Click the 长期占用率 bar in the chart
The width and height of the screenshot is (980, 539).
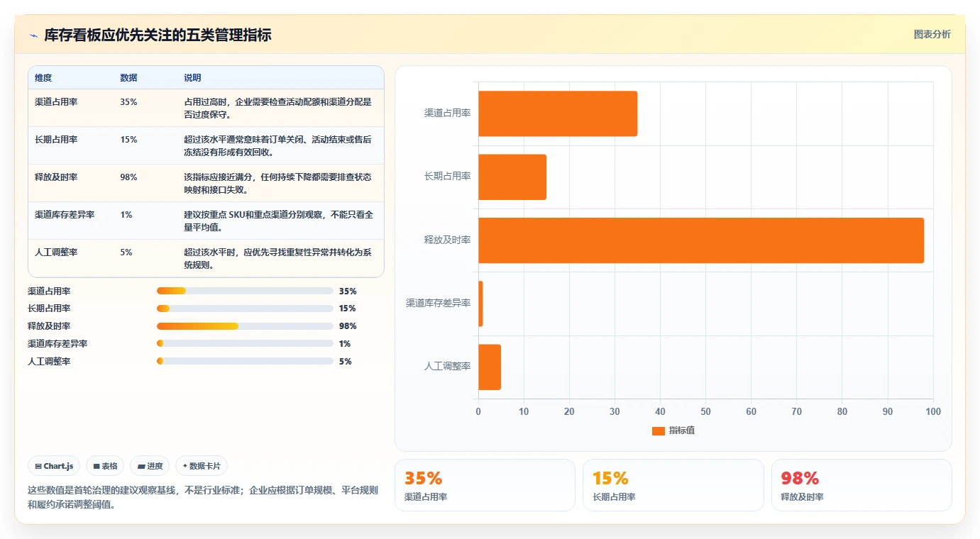coord(512,177)
